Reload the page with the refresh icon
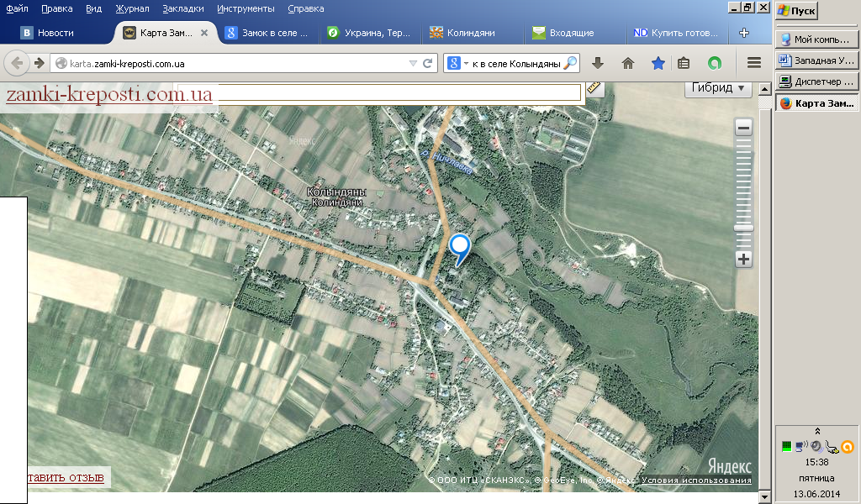Image resolution: width=861 pixels, height=504 pixels. point(428,63)
